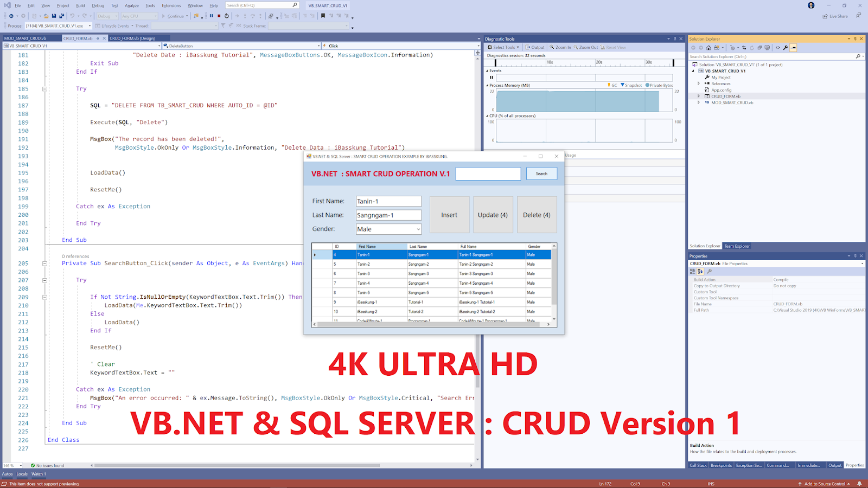The width and height of the screenshot is (868, 488).
Task: Click Zoom In in Diagnostic Tools
Action: [x=560, y=47]
